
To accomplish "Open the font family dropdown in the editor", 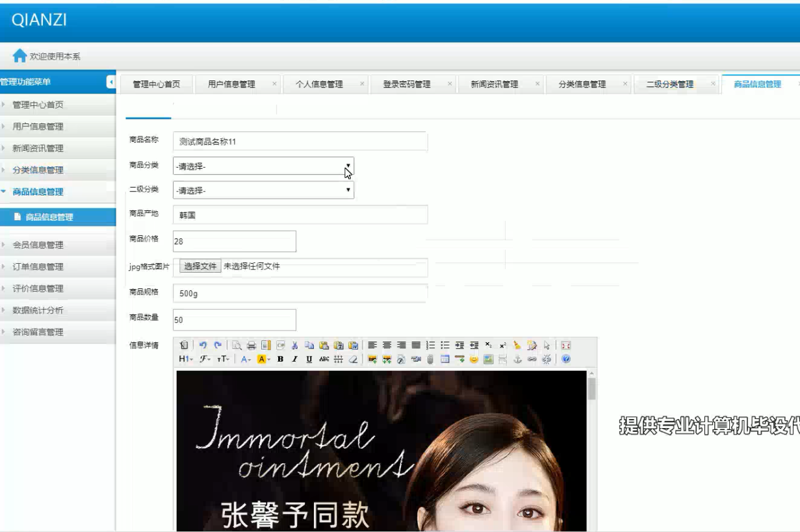I will pyautogui.click(x=205, y=359).
